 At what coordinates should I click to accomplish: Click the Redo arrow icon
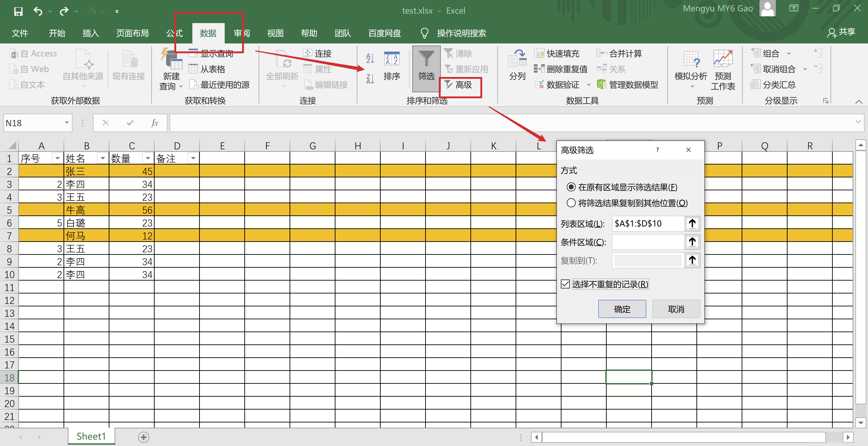64,12
